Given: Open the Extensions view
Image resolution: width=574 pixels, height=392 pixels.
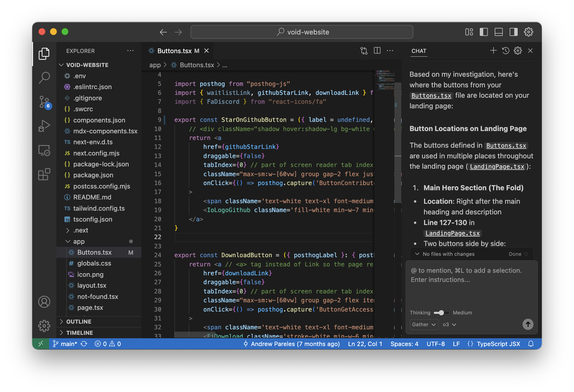Looking at the screenshot, I should 44,174.
